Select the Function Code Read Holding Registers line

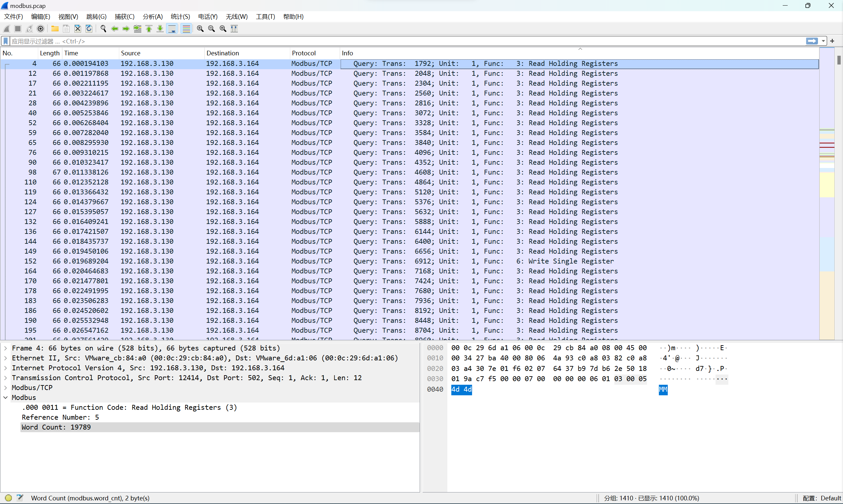pos(220,407)
